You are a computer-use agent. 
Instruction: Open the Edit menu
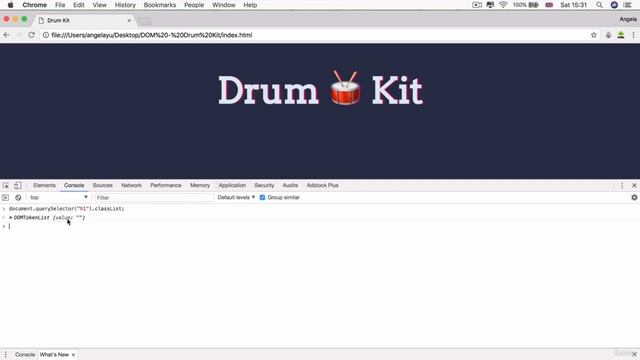tap(78, 5)
